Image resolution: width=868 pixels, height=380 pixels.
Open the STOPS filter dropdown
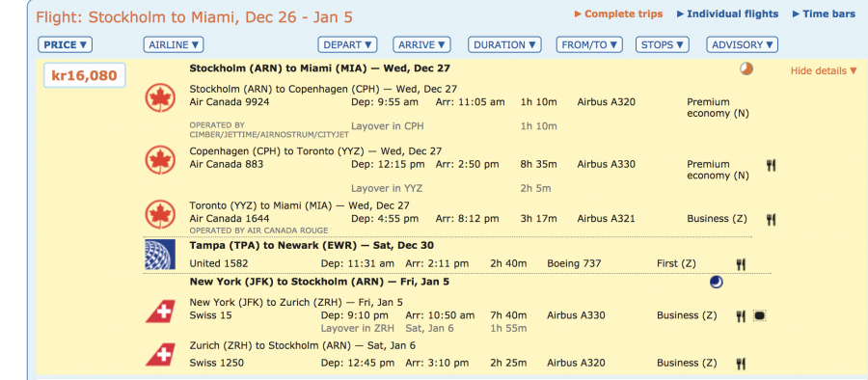tap(662, 45)
